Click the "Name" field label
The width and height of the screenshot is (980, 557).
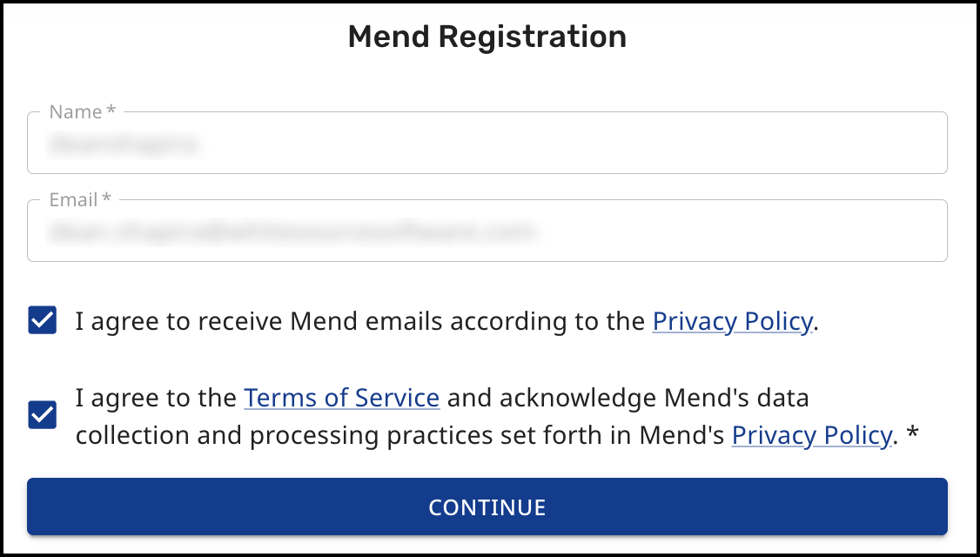(76, 112)
